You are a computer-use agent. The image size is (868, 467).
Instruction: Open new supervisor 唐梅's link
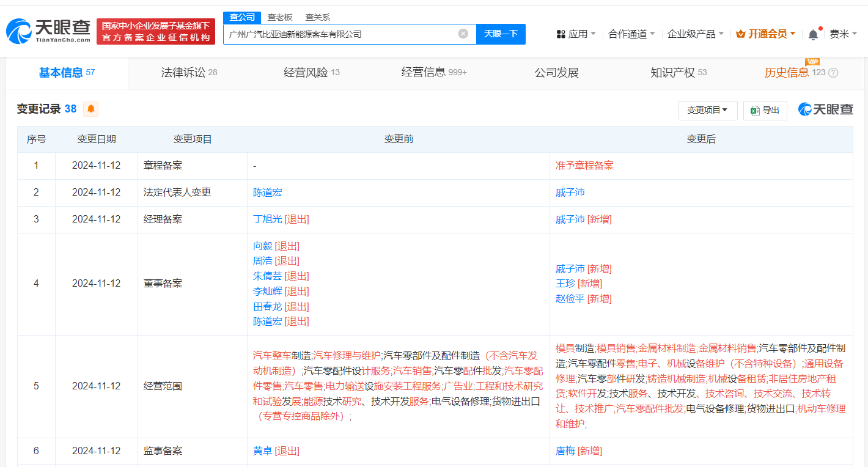[x=565, y=451]
